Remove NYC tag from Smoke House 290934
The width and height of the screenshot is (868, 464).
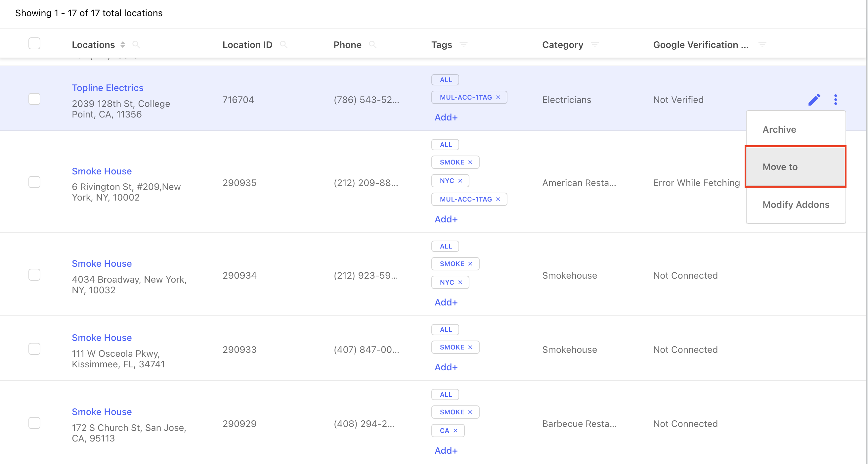click(x=460, y=282)
